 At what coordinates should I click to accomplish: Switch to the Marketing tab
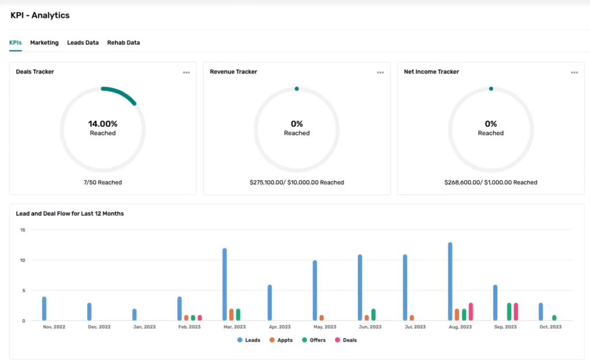pyautogui.click(x=44, y=43)
